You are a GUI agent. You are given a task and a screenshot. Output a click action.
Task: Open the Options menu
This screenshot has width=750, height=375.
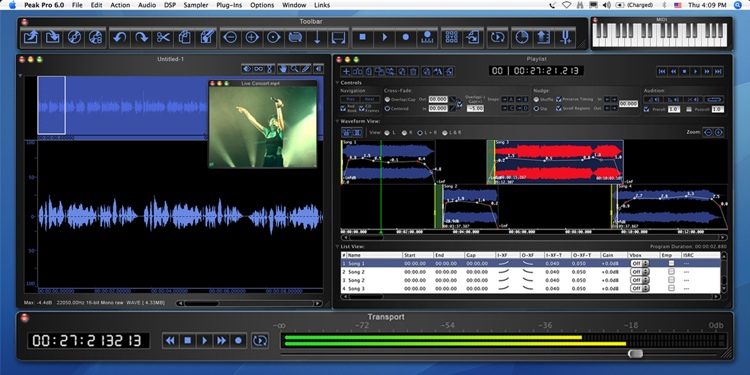262,5
